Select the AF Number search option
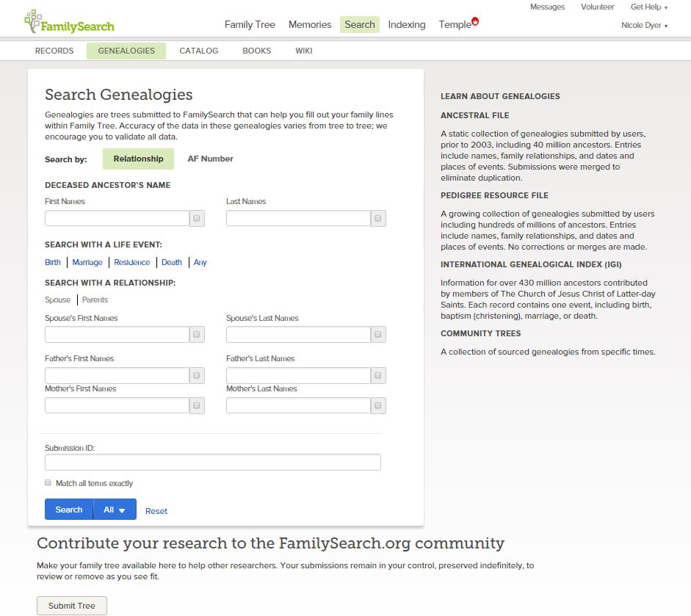 click(x=210, y=159)
